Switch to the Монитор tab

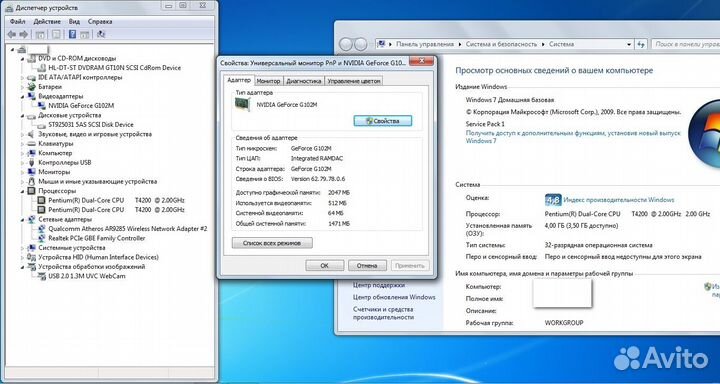268,81
